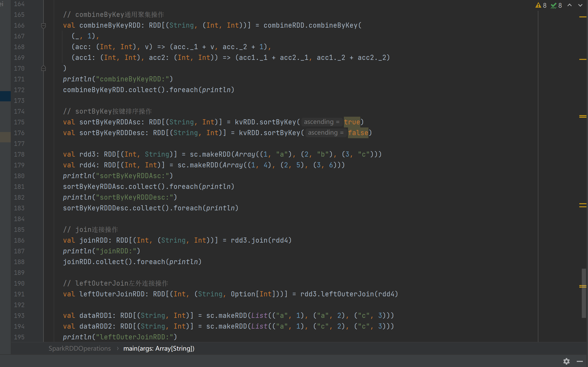The width and height of the screenshot is (588, 367).
Task: Click line number 178 in the gutter
Action: 19,154
